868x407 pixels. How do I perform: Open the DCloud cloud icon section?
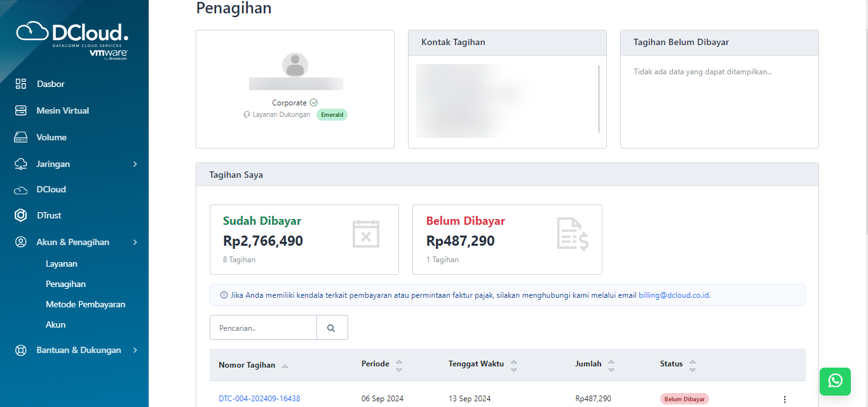[x=21, y=189]
